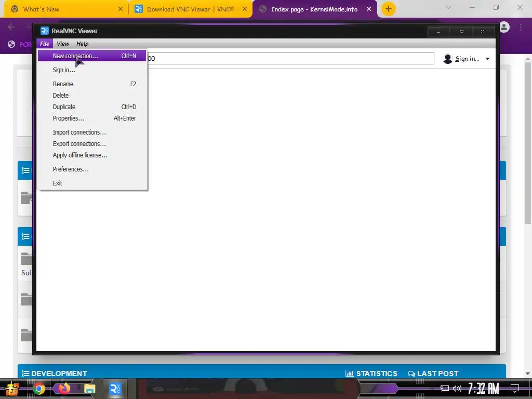
Task: Click the network tray icon
Action: point(445,389)
